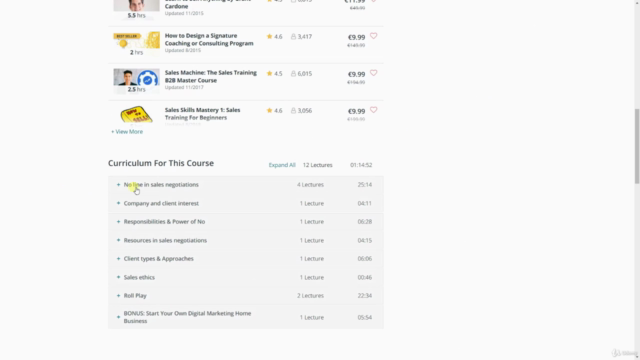Wishlist heart for Signature Coaching course
Viewport: 640px width, 360px height.
[x=373, y=36]
